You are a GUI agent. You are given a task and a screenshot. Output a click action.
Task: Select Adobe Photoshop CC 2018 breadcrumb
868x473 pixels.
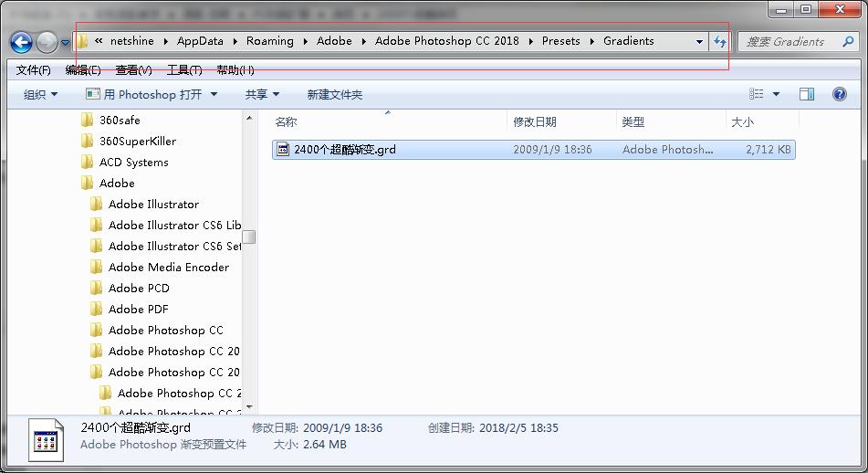click(447, 41)
